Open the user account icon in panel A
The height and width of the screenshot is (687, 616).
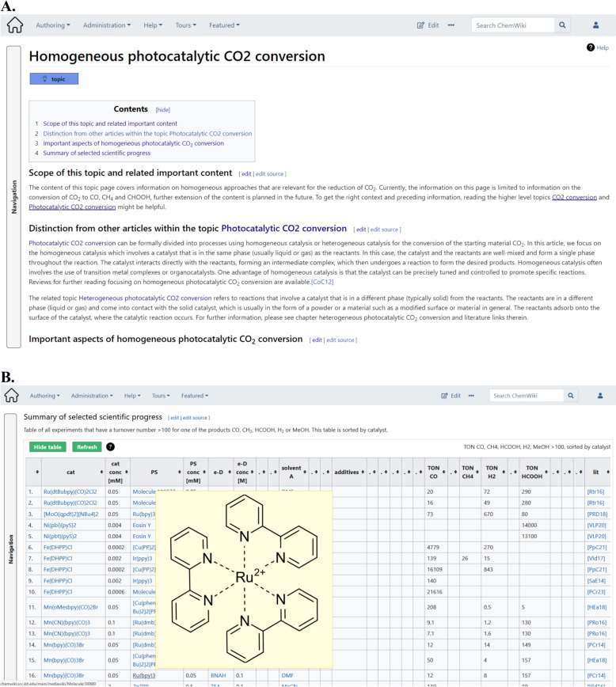(x=596, y=25)
